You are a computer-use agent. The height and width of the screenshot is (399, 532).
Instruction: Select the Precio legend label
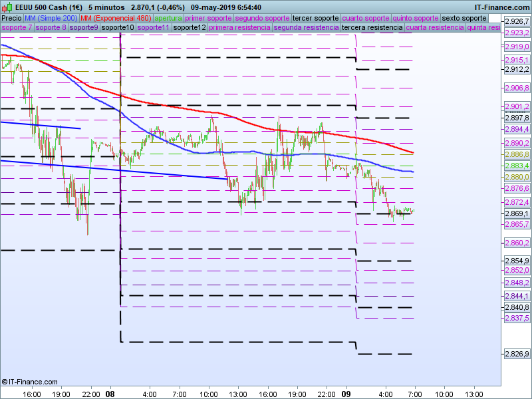pos(12,18)
